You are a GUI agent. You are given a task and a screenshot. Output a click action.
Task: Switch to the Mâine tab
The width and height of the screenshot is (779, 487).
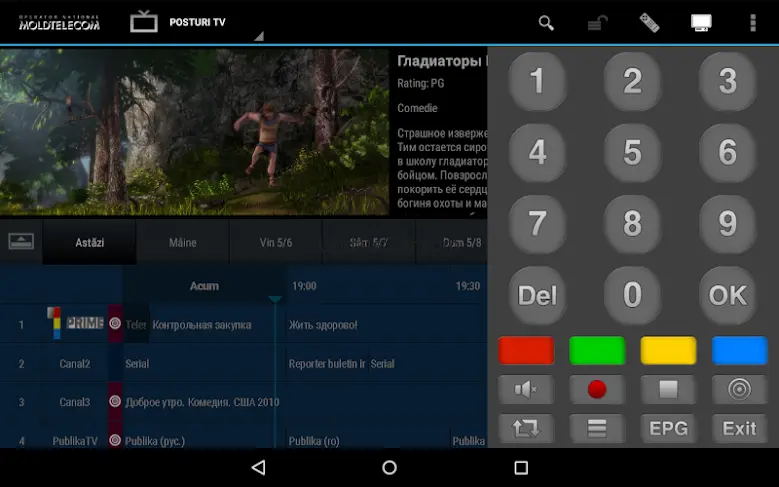point(182,243)
